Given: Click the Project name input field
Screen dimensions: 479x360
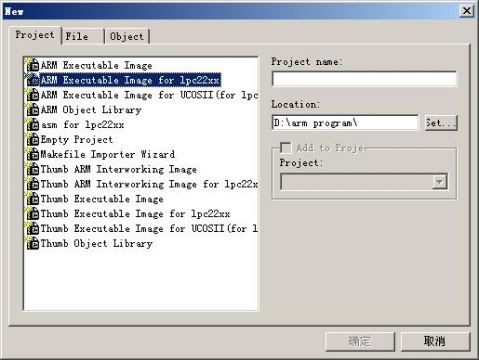Looking at the screenshot, I should coord(364,79).
